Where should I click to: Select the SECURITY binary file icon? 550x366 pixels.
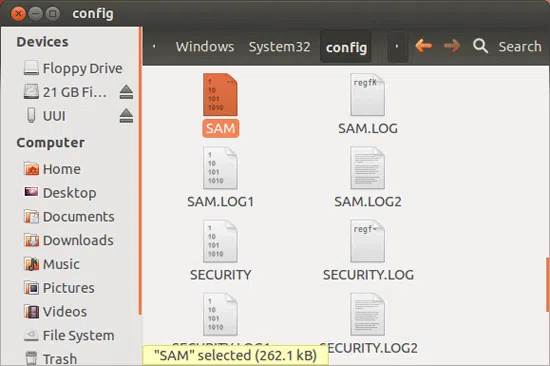coord(220,241)
